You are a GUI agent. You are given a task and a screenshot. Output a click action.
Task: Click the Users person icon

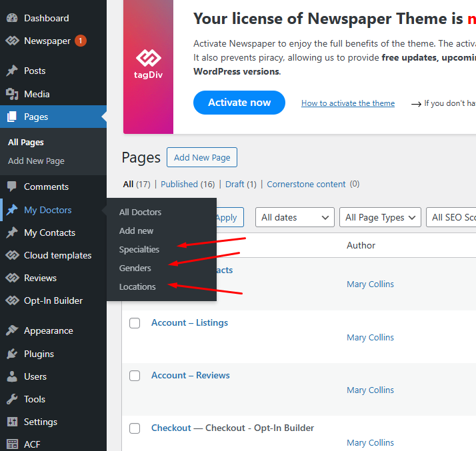pyautogui.click(x=12, y=376)
